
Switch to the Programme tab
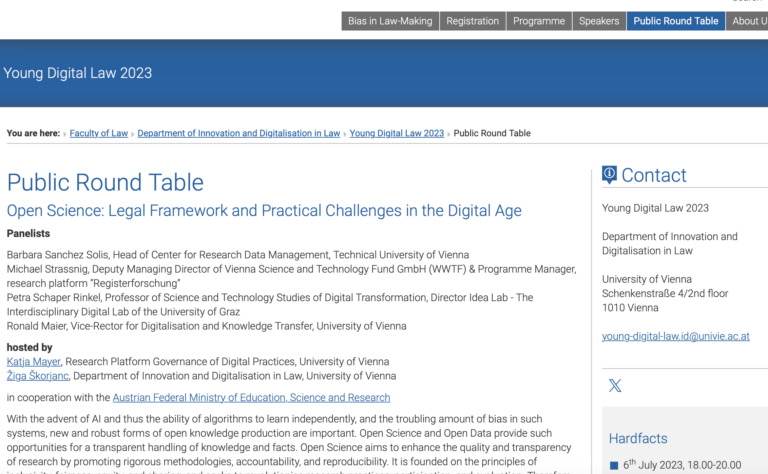539,21
